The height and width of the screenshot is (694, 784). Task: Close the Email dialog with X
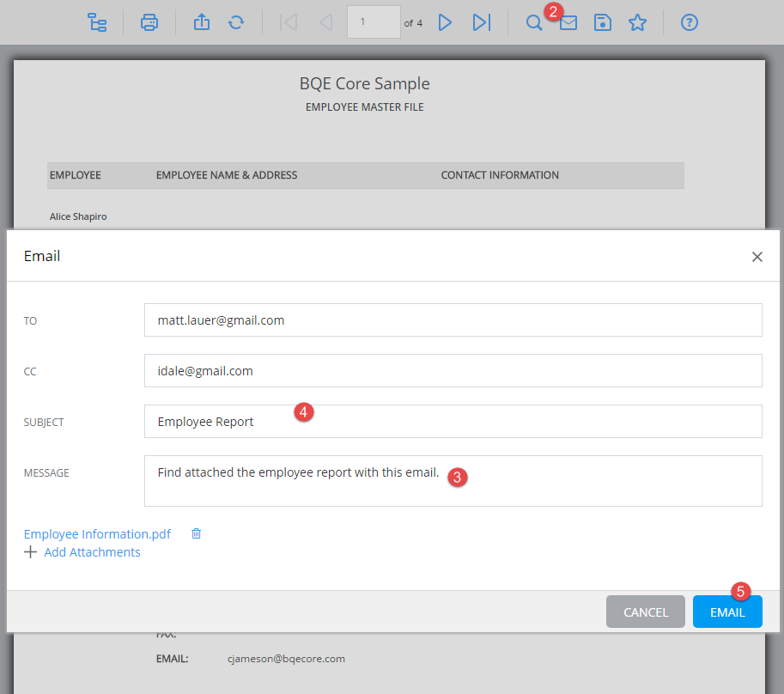click(757, 257)
